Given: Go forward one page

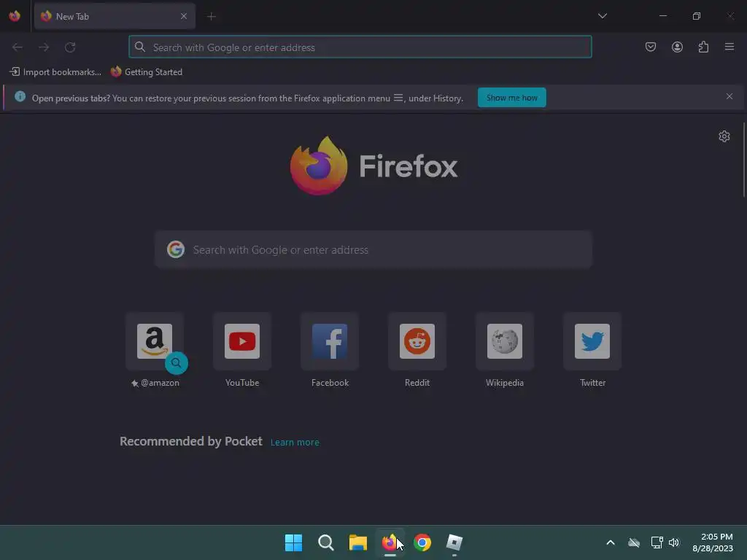Looking at the screenshot, I should [x=44, y=47].
